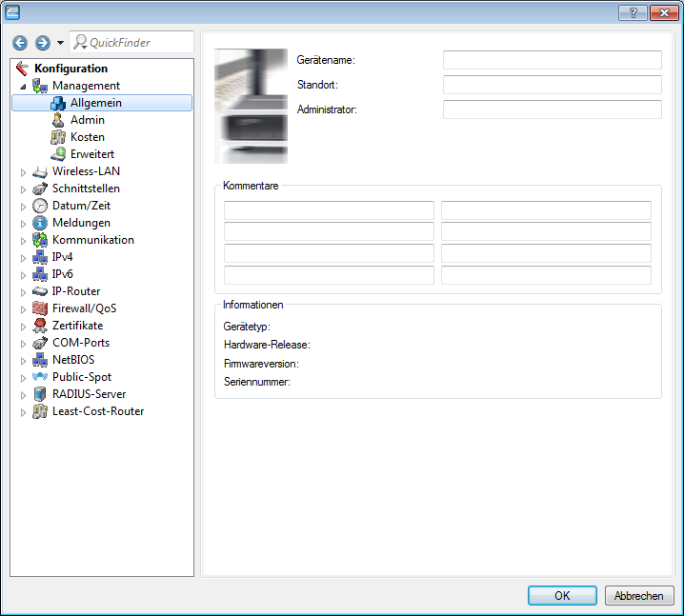Select the Admin icon under Management
684x616 pixels.
click(58, 120)
